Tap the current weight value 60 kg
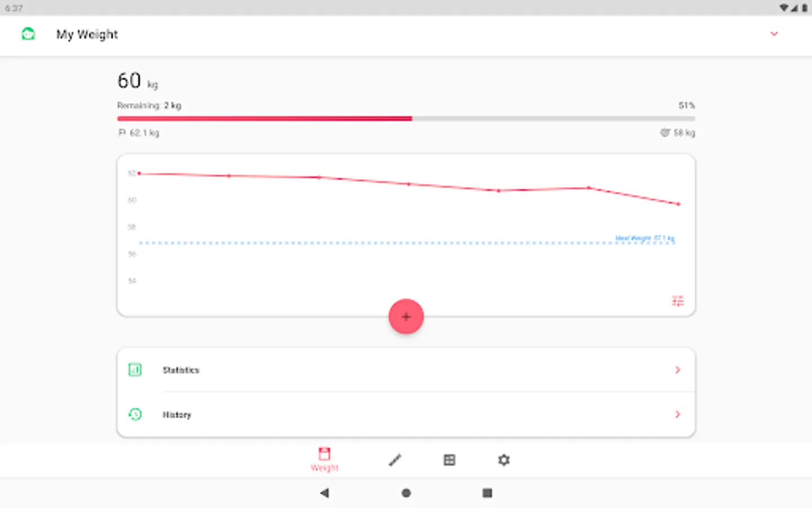Screen dimensions: 812x508 [x=138, y=81]
